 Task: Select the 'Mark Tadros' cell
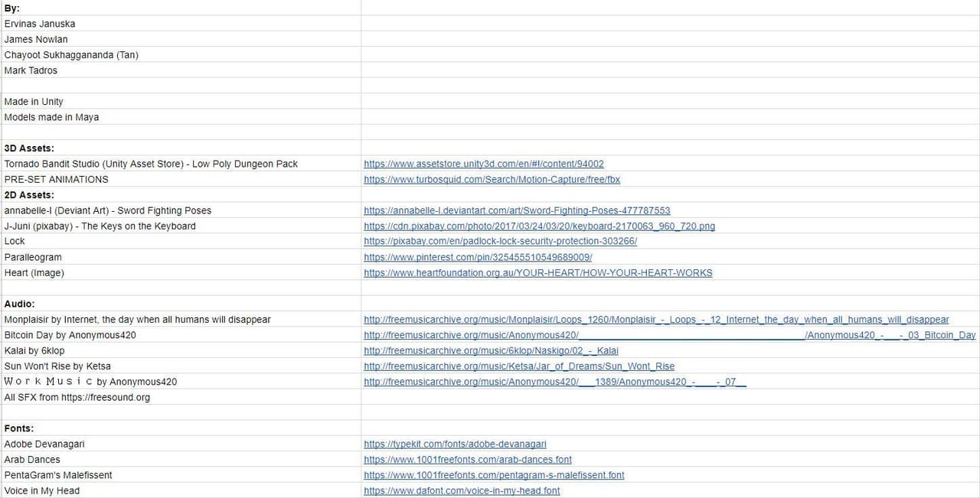(181, 70)
